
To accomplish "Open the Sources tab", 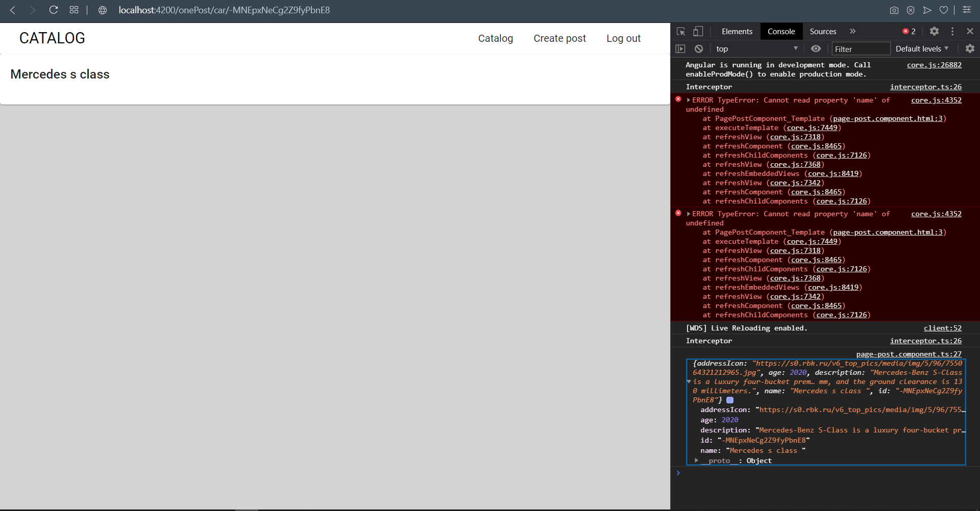I will click(823, 31).
